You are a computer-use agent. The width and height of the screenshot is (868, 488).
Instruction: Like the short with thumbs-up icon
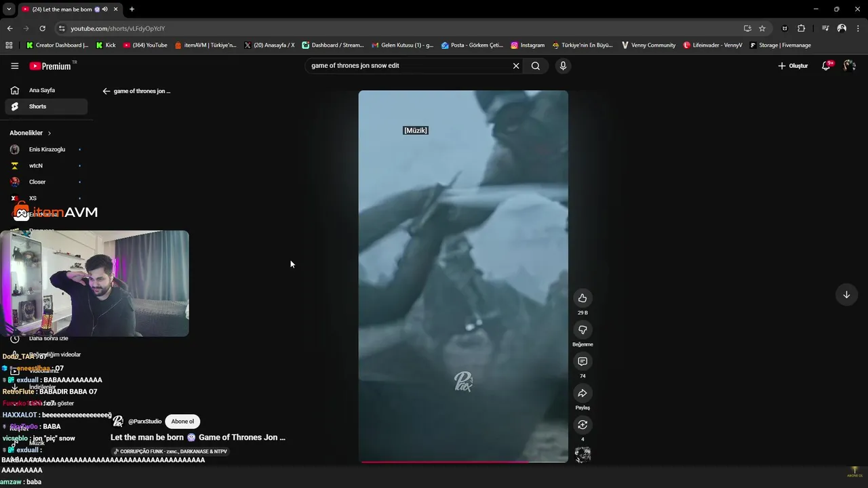pyautogui.click(x=583, y=298)
